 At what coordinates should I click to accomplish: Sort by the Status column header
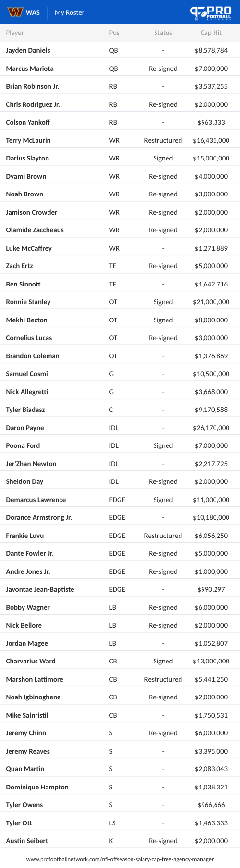pyautogui.click(x=163, y=33)
